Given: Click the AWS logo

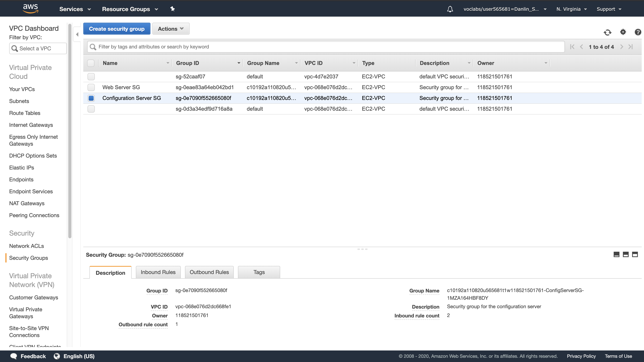Looking at the screenshot, I should pyautogui.click(x=31, y=8).
